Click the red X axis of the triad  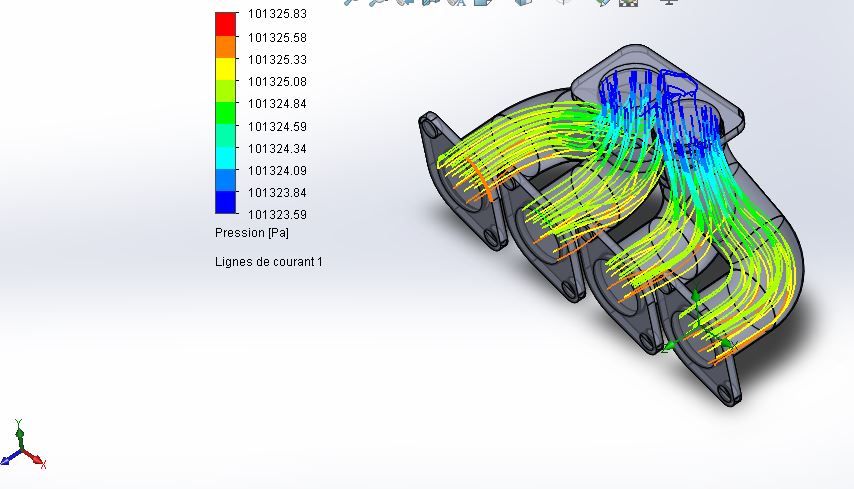pyautogui.click(x=36, y=459)
